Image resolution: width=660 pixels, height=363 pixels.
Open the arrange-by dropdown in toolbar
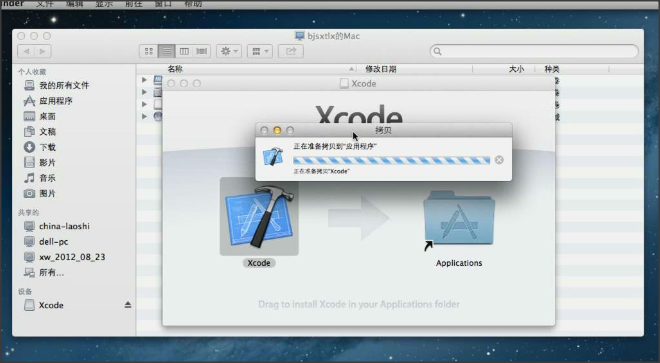pyautogui.click(x=260, y=51)
